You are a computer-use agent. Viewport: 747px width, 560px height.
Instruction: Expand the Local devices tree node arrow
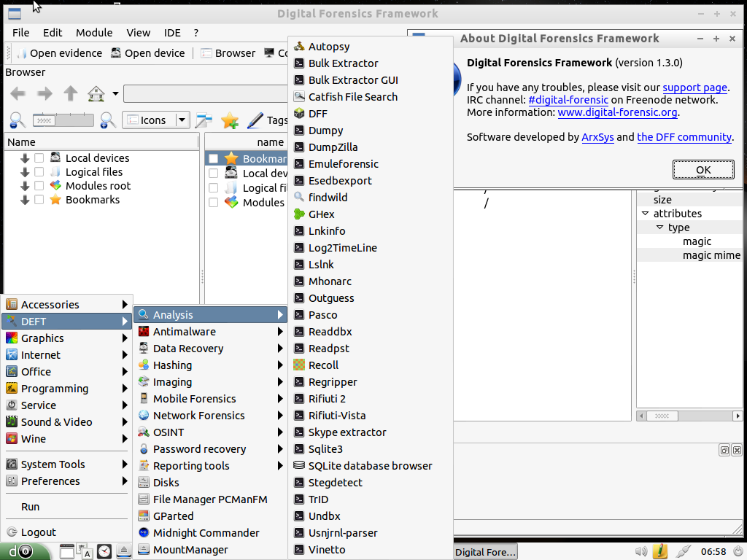click(x=25, y=158)
